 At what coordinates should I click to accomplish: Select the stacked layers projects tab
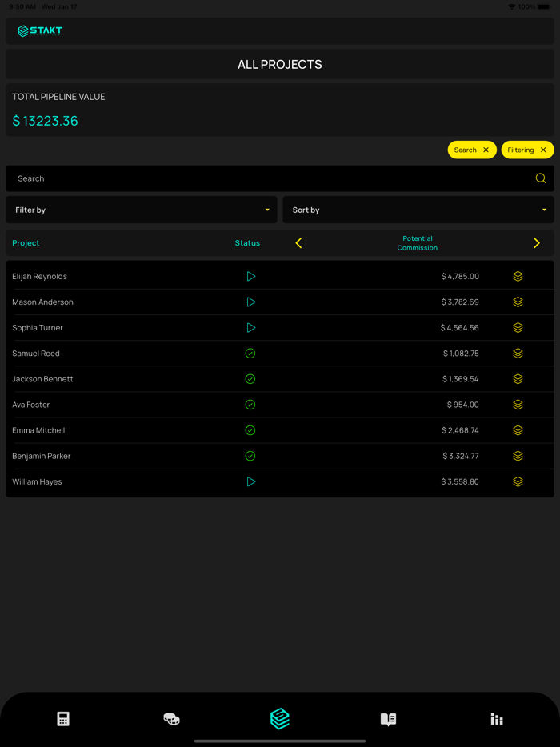[280, 719]
